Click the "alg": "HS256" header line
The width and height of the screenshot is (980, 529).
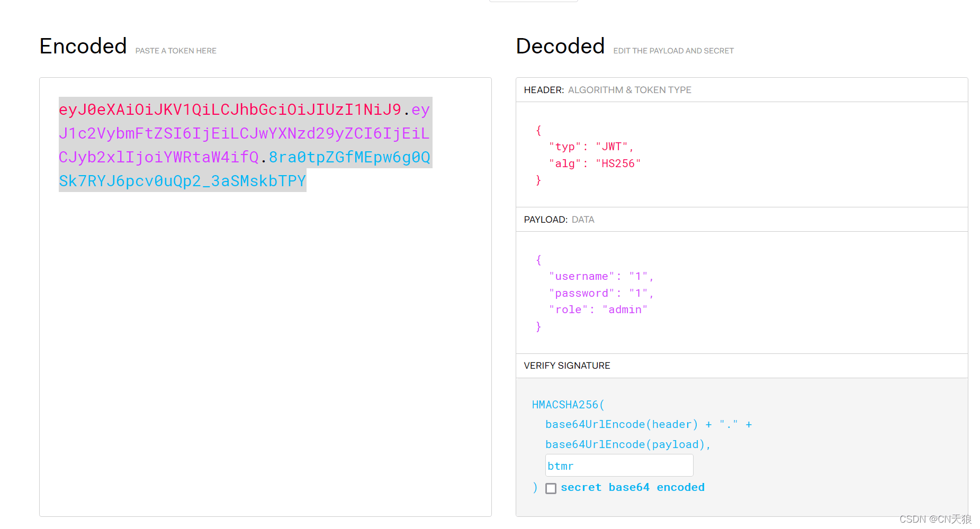595,163
